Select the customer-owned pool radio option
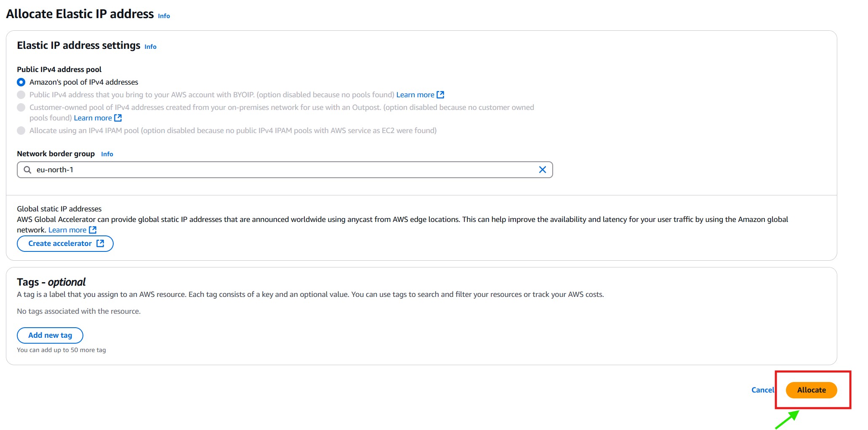Screen dimensions: 868x430 coord(21,107)
